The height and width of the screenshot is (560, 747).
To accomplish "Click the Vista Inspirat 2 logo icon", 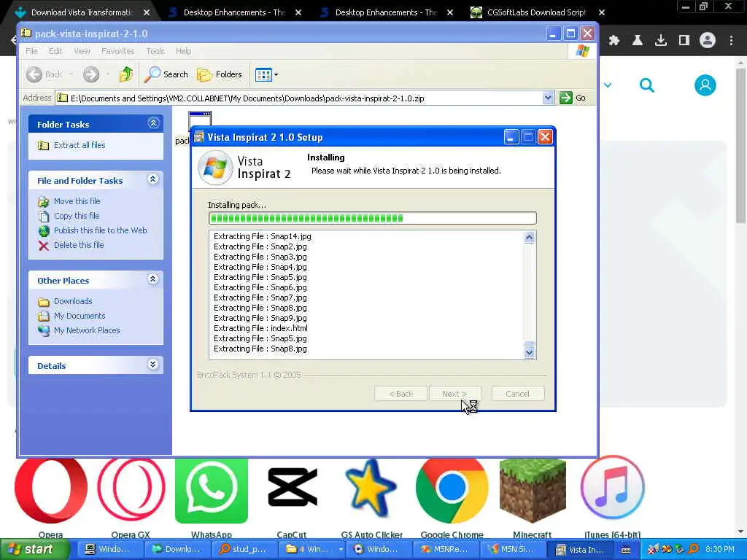I will coord(215,168).
